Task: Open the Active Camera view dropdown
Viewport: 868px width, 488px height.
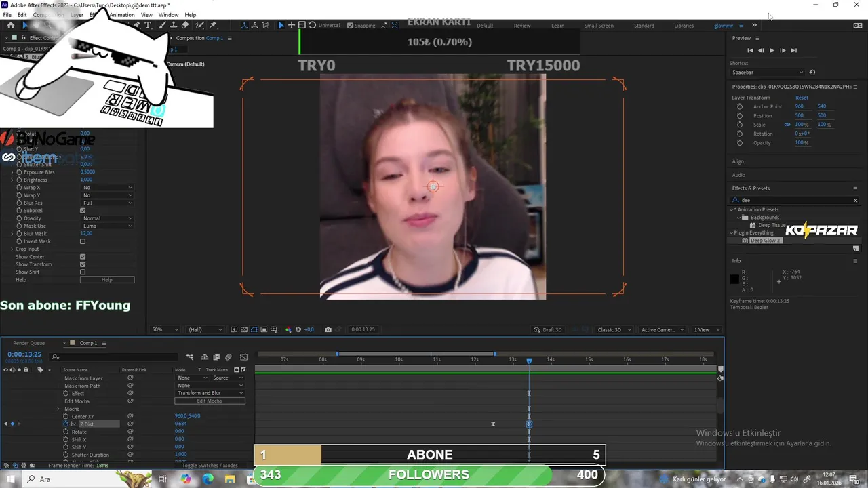Action: click(662, 329)
